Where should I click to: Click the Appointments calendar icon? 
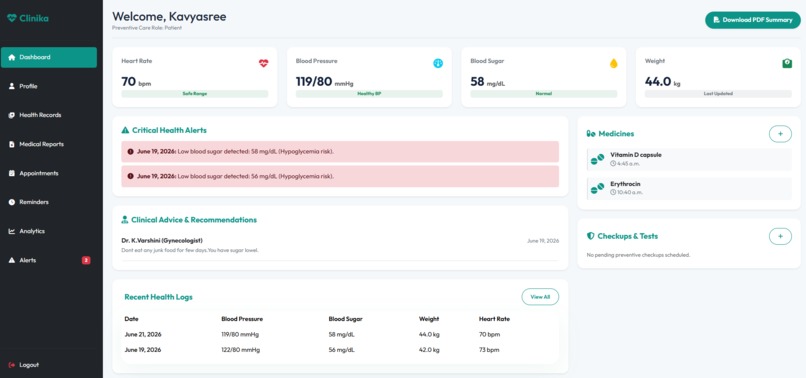click(x=12, y=173)
